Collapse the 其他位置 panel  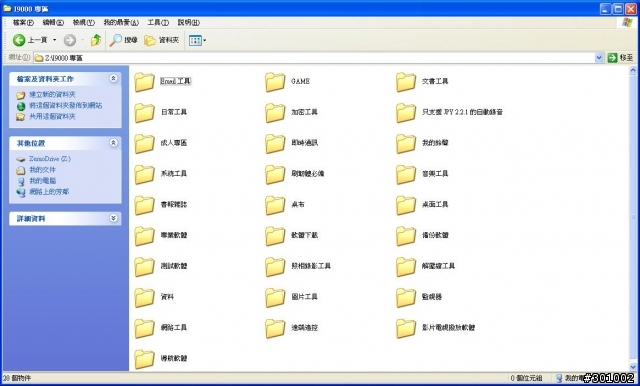113,143
